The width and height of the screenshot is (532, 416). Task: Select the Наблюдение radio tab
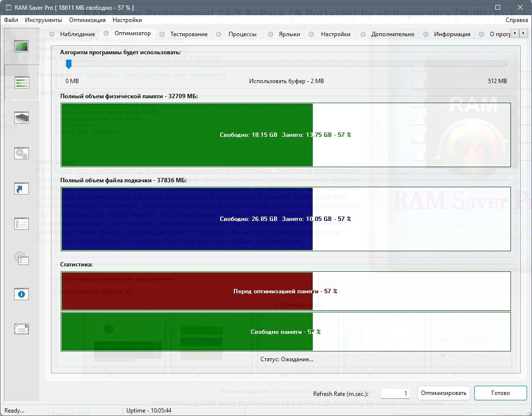tap(72, 34)
